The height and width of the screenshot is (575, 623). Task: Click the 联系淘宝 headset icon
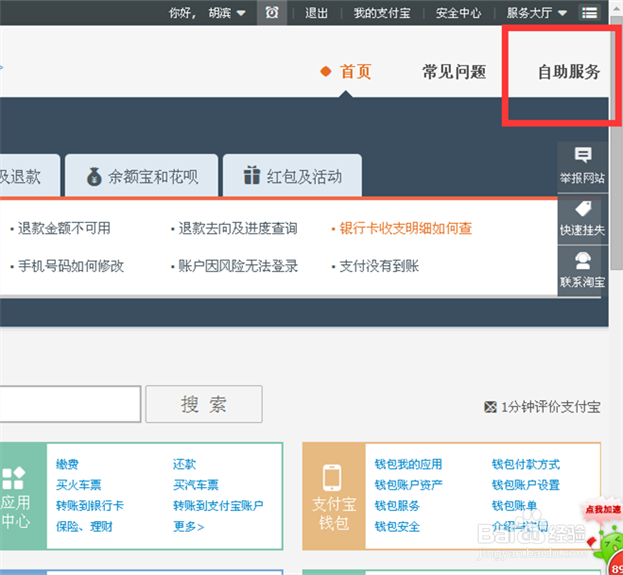[583, 261]
